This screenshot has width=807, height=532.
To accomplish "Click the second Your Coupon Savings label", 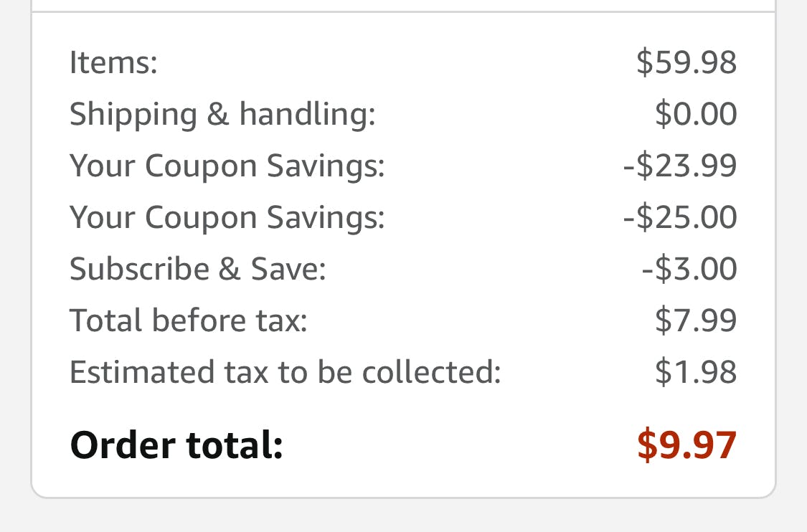I will (227, 218).
